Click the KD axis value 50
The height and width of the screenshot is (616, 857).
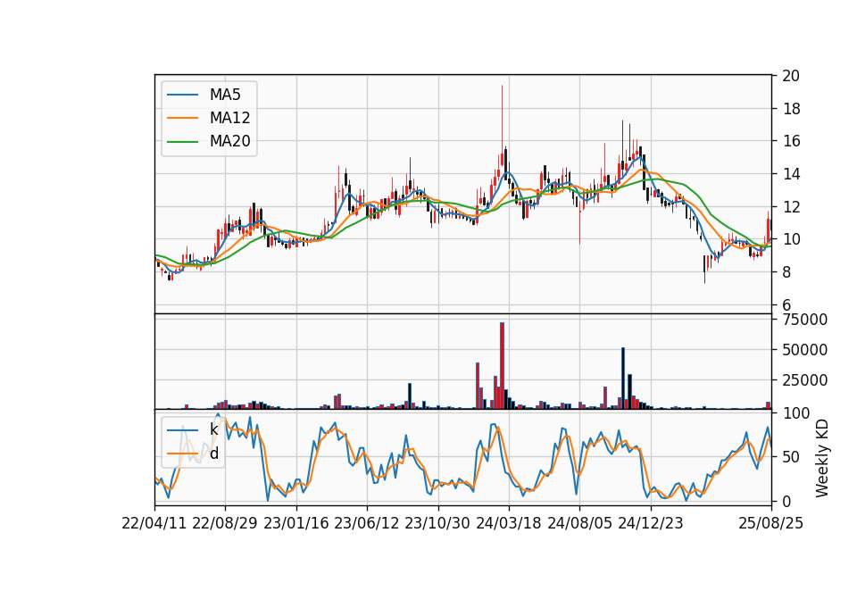point(791,457)
